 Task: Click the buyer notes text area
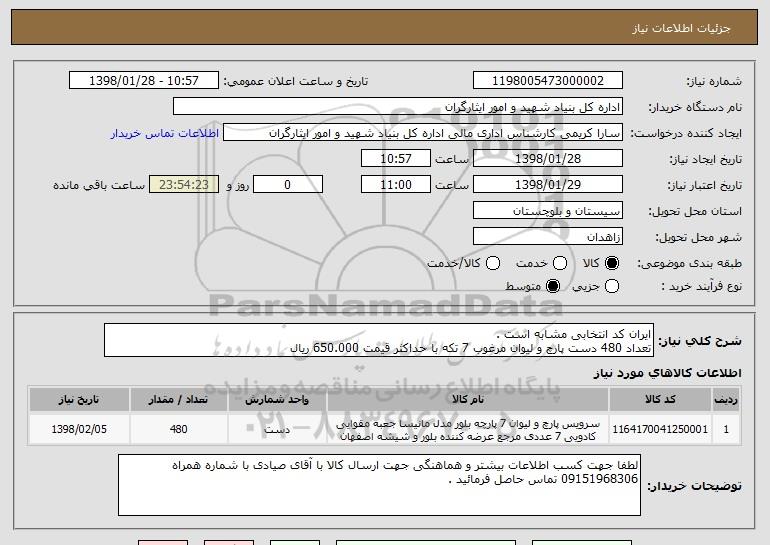point(379,485)
